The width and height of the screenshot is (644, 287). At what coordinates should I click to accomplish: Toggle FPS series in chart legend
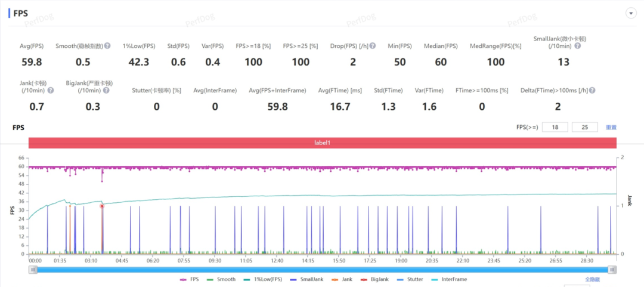(190, 279)
